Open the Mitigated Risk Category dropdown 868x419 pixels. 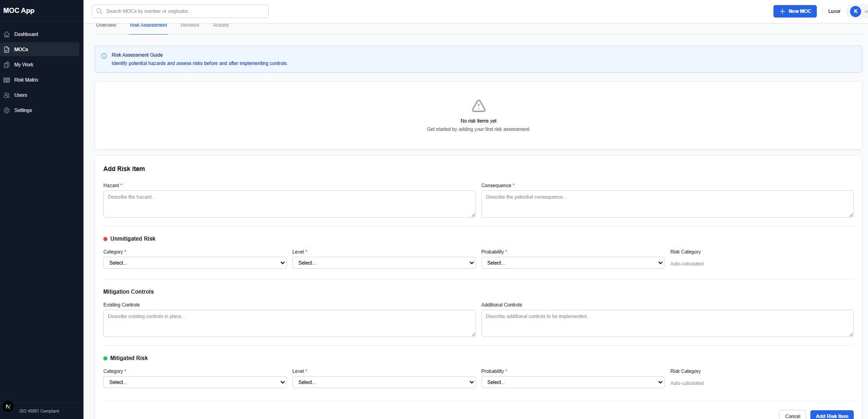pyautogui.click(x=195, y=382)
